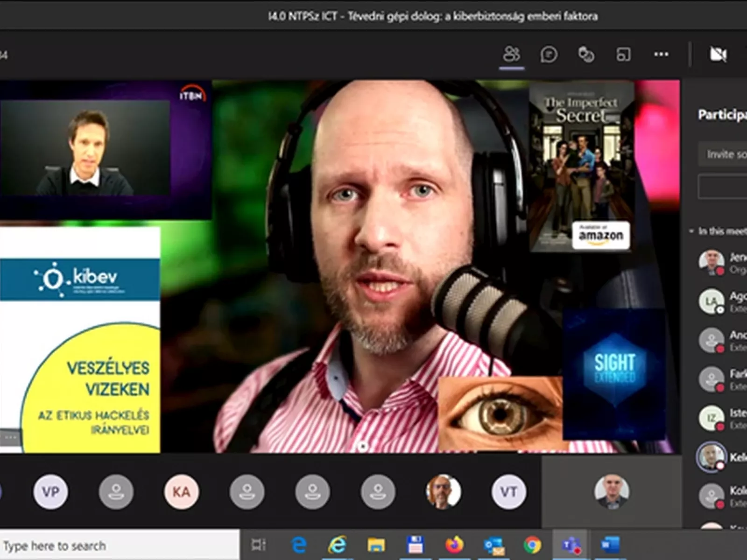Collapse the 'In this meeting' section

click(692, 231)
